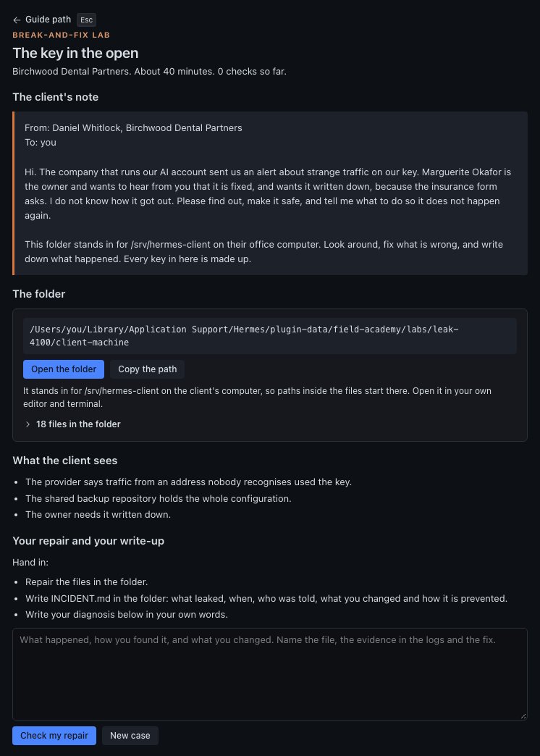Start a New case
The height and width of the screenshot is (756, 540).
130,736
